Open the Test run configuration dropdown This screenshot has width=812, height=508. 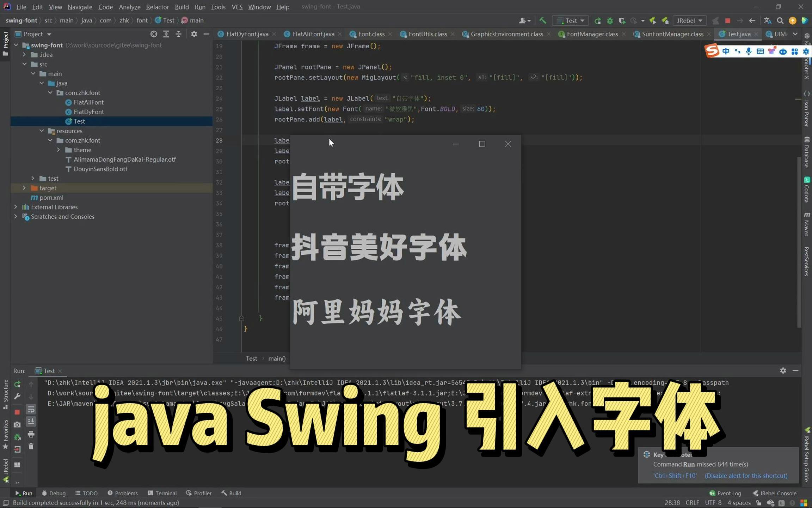click(570, 20)
